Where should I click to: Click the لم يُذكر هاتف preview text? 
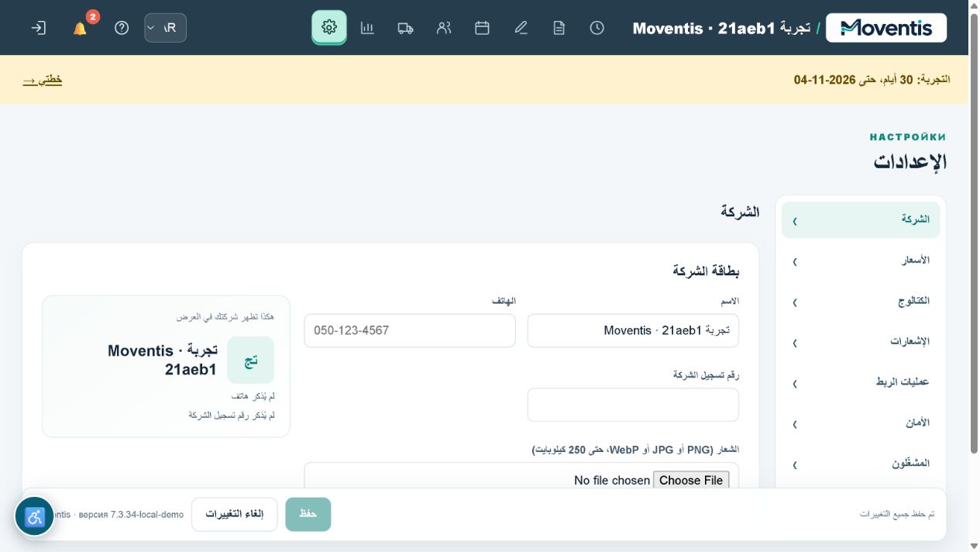point(253,396)
